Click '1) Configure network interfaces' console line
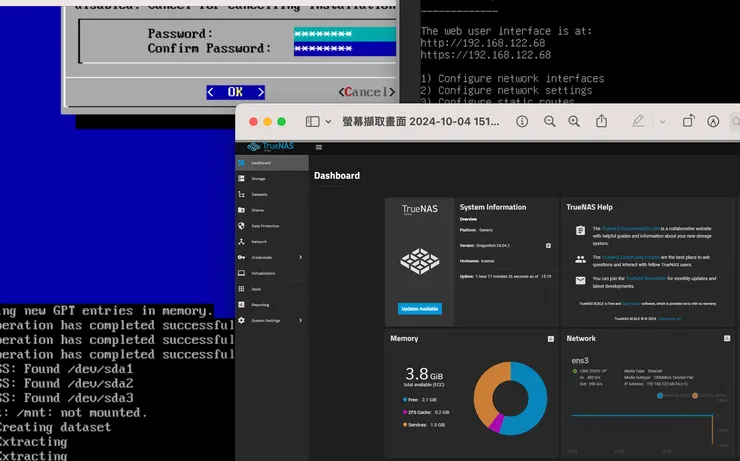740x461 pixels. point(512,78)
